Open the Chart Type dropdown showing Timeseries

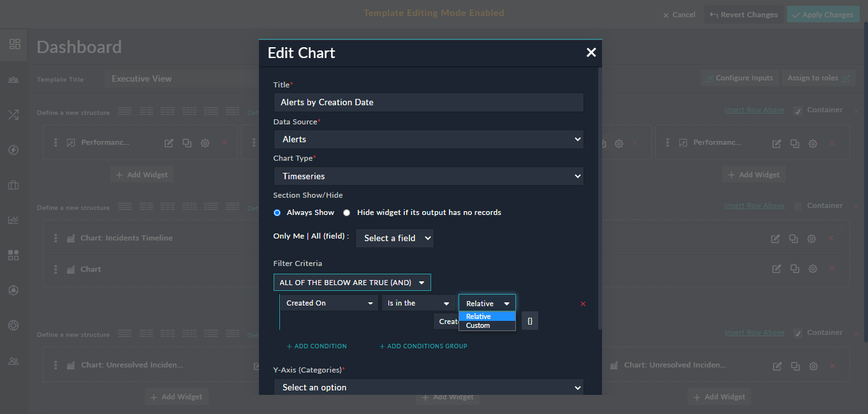click(428, 176)
